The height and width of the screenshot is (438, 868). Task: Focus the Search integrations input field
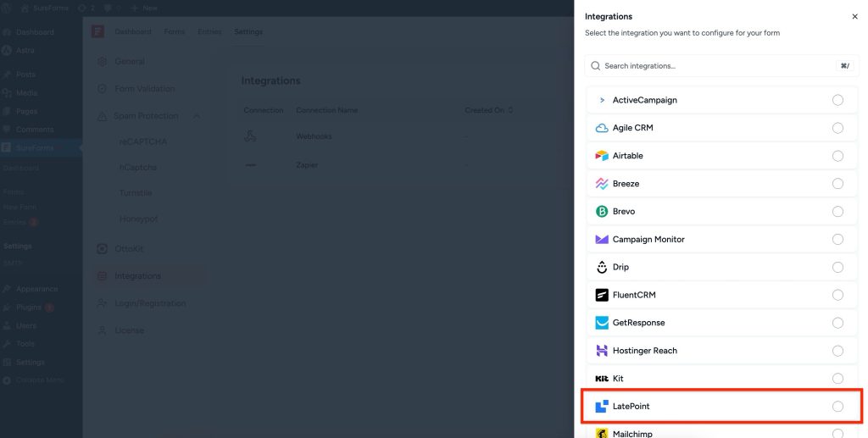pyautogui.click(x=721, y=66)
